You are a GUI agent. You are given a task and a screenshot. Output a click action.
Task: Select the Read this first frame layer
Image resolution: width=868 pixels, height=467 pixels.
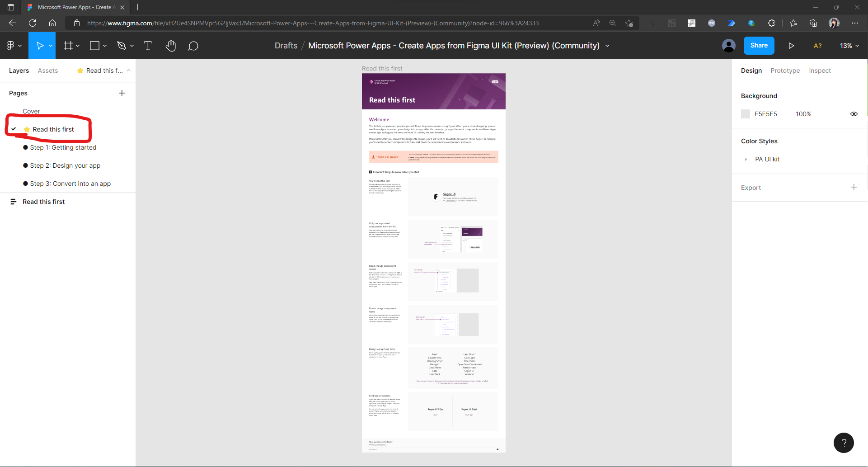(x=44, y=202)
